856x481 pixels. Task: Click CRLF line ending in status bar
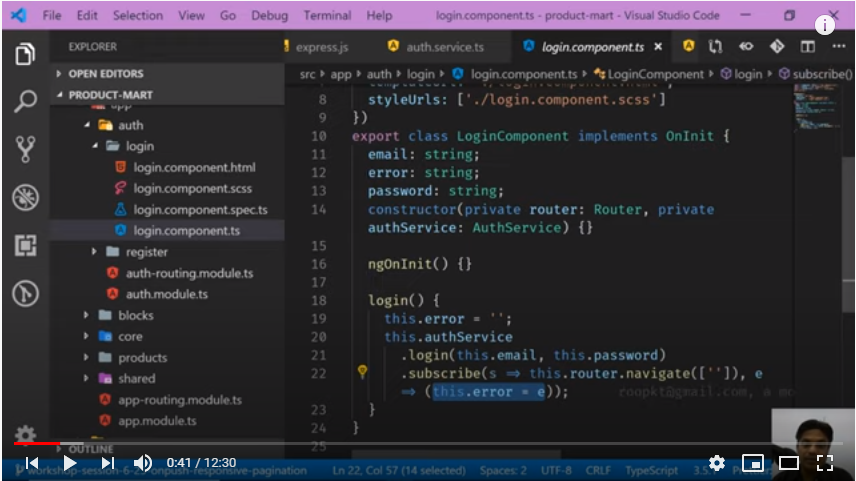pyautogui.click(x=598, y=471)
